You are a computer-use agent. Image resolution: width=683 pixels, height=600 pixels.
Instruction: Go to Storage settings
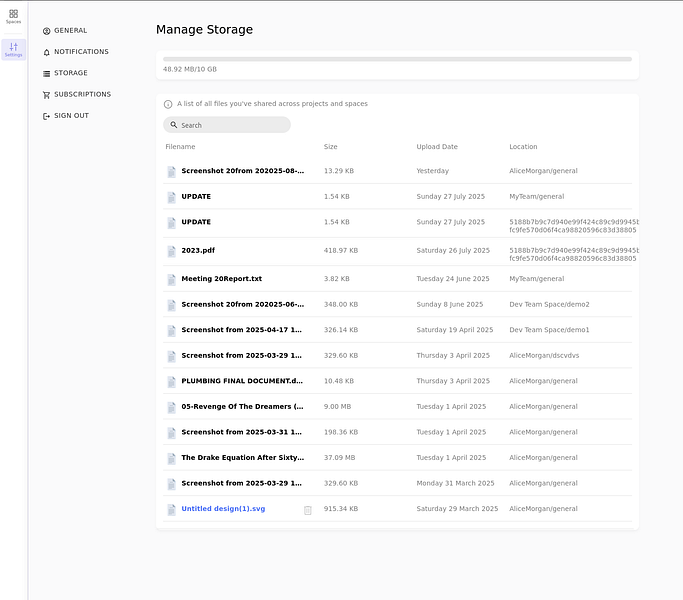click(x=65, y=73)
